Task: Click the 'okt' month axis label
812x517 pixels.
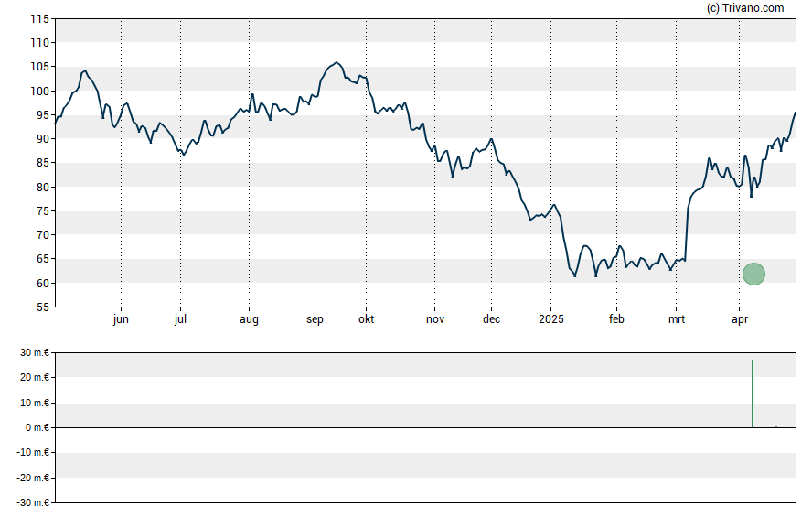Action: (x=366, y=319)
